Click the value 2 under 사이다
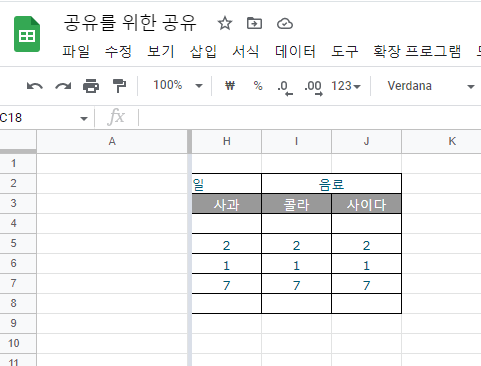Image resolution: width=481 pixels, height=366 pixels. coord(366,244)
